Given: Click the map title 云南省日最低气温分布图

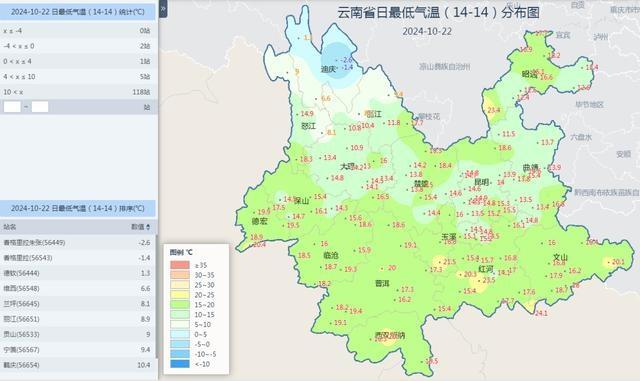Looking at the screenshot, I should click(x=438, y=13).
